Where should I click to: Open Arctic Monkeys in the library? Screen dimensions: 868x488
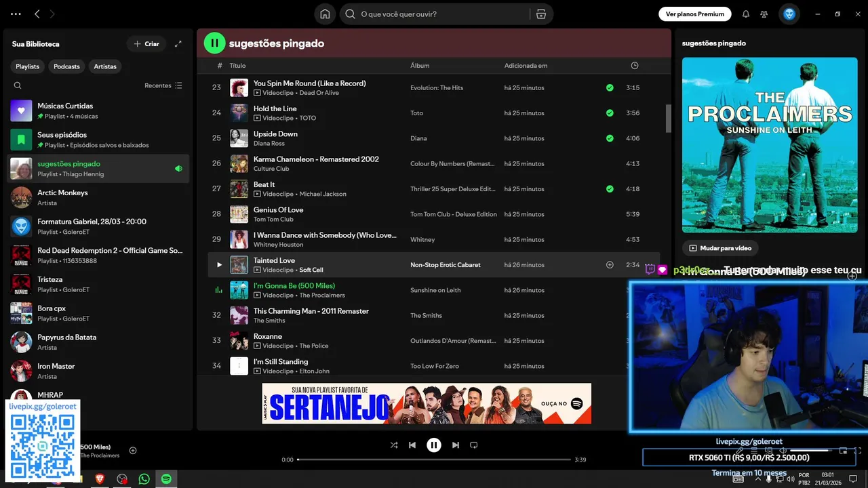(98, 197)
